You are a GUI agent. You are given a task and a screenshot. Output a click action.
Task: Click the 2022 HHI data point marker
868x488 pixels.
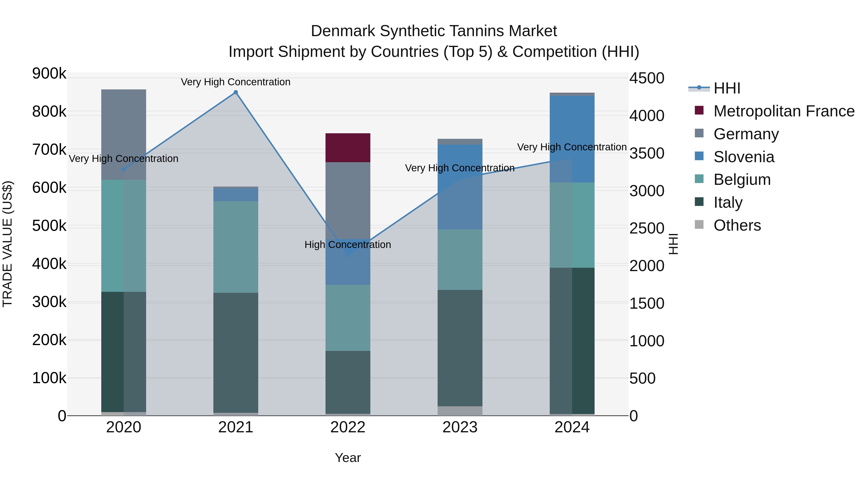click(x=348, y=255)
